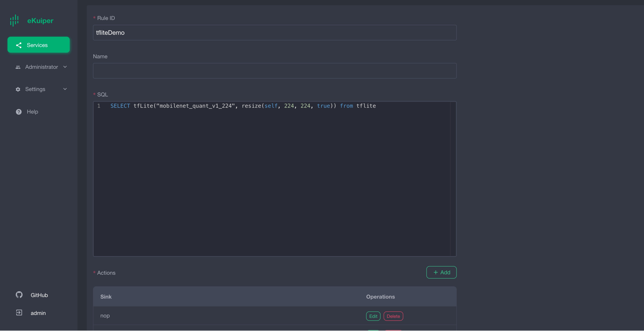Click line number 1 in SQL editor
644x331 pixels.
click(99, 106)
